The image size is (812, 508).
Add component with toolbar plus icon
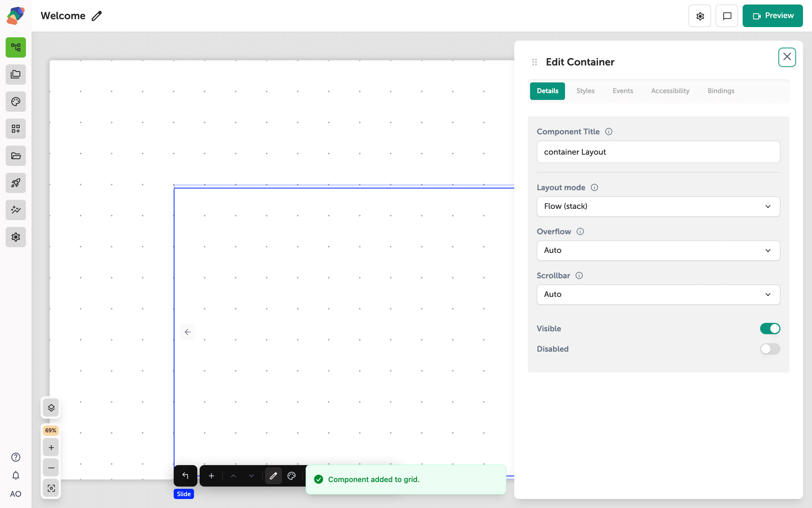coord(211,476)
